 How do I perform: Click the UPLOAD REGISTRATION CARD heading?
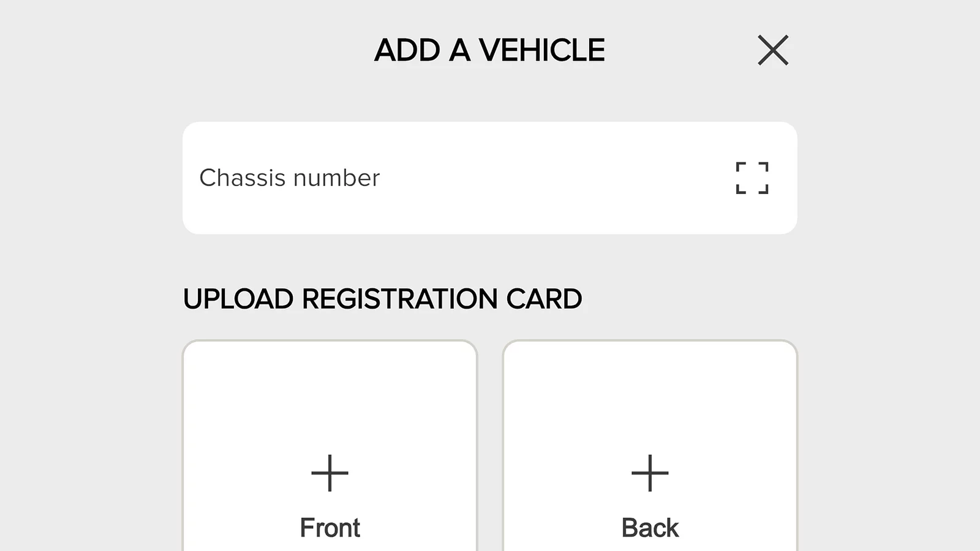tap(382, 299)
